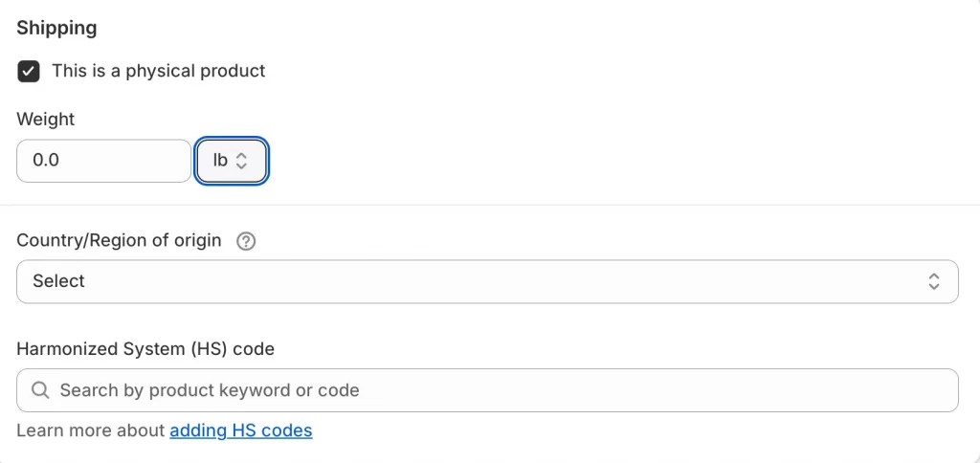
Task: Toggle the 'This is a physical product' label
Action: (x=158, y=71)
